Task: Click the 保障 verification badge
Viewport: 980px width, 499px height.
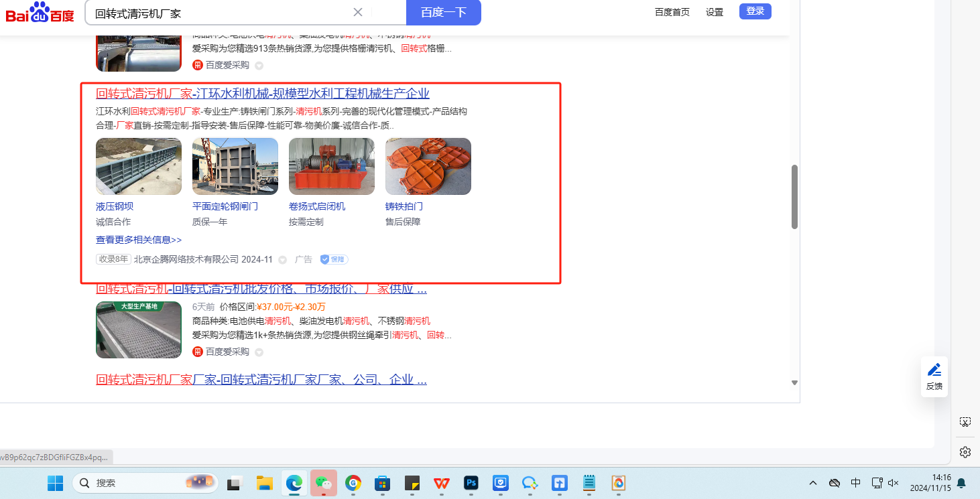Action: [334, 259]
